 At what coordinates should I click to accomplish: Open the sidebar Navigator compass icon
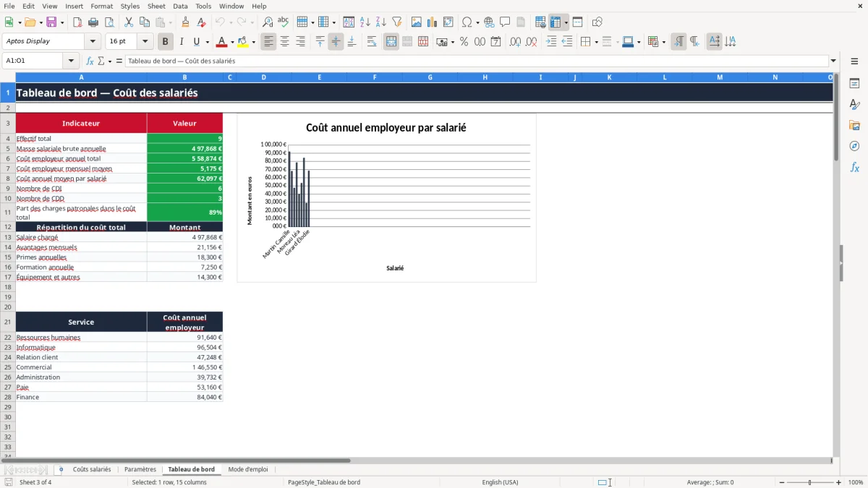[854, 146]
